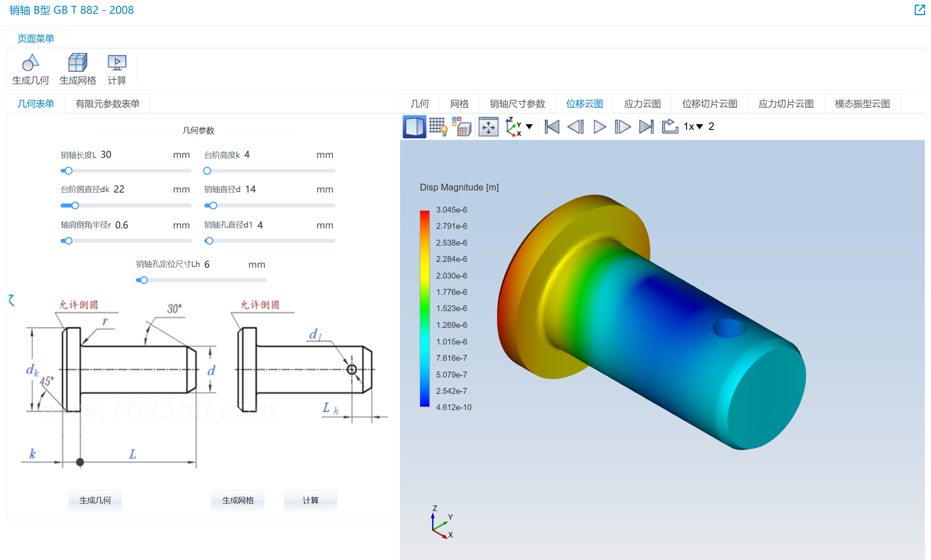Screen dimensions: 931x560
Task: Click the 生成几何 button at the bottom
Action: click(95, 500)
